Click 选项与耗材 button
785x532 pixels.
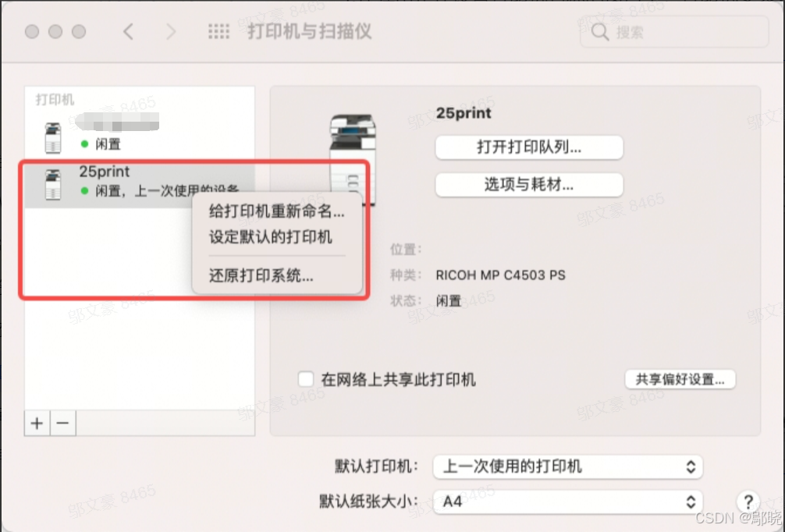pyautogui.click(x=529, y=185)
